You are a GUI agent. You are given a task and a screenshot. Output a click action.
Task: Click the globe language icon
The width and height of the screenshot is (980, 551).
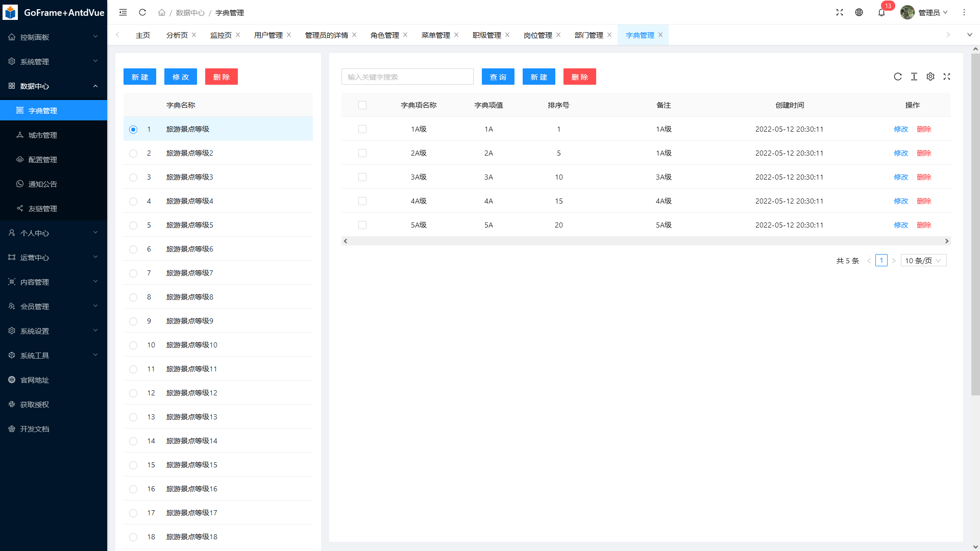coord(859,12)
